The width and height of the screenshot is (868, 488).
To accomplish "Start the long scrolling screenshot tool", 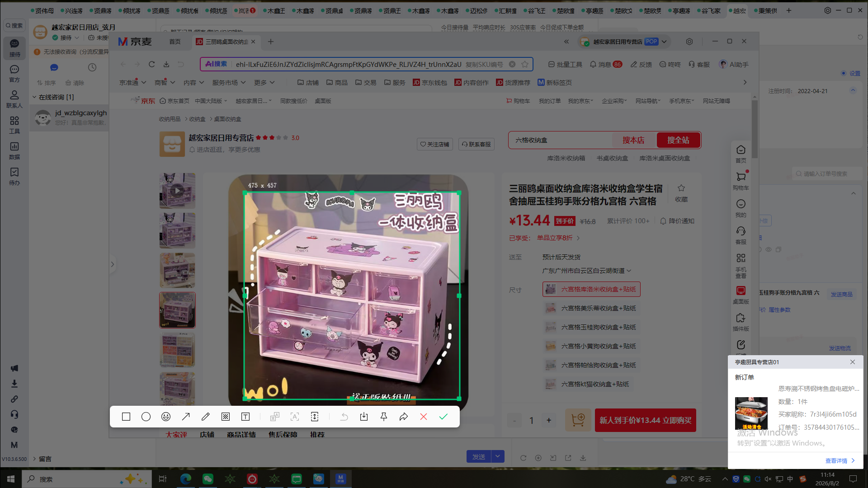I will [x=315, y=417].
